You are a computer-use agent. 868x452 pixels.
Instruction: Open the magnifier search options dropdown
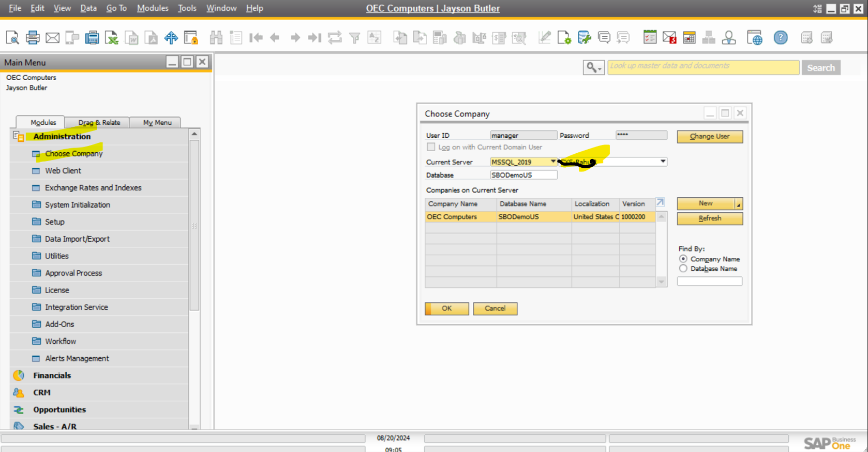pos(594,67)
